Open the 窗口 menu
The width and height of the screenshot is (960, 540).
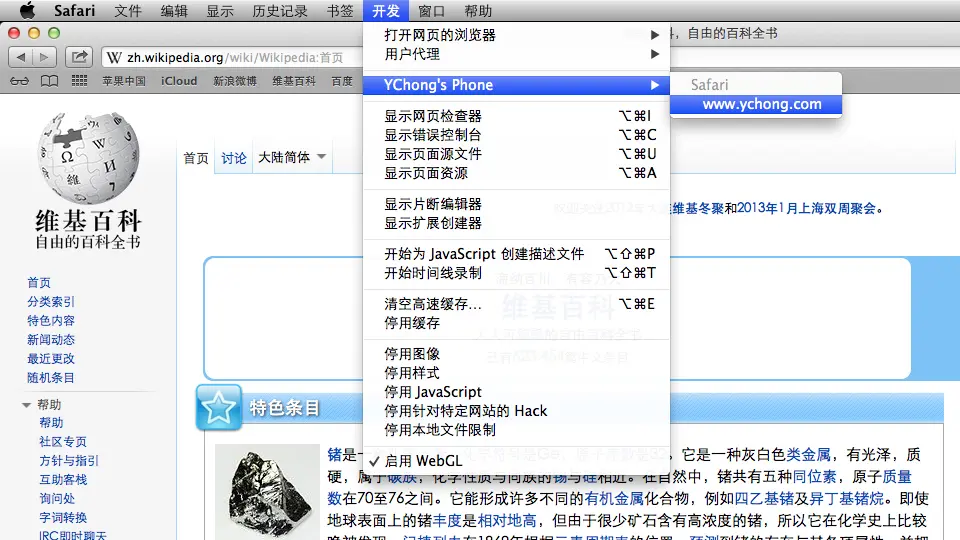pos(432,10)
